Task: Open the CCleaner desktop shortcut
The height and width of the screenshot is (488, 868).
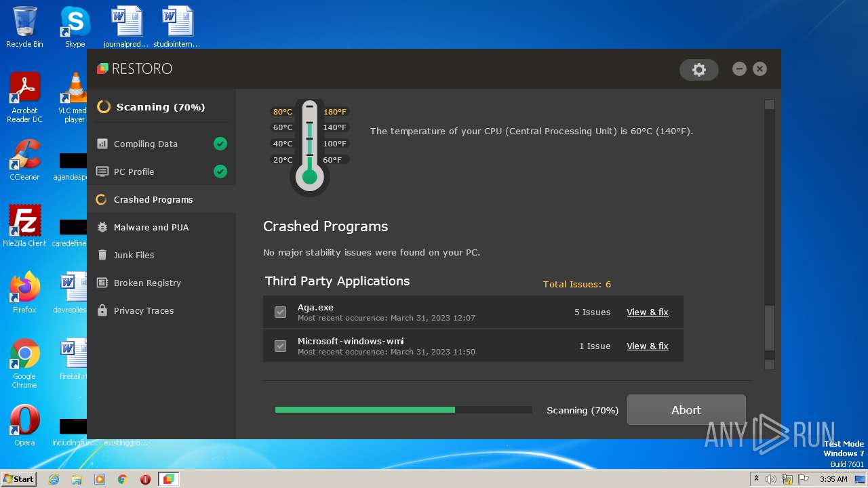Action: pos(24,160)
